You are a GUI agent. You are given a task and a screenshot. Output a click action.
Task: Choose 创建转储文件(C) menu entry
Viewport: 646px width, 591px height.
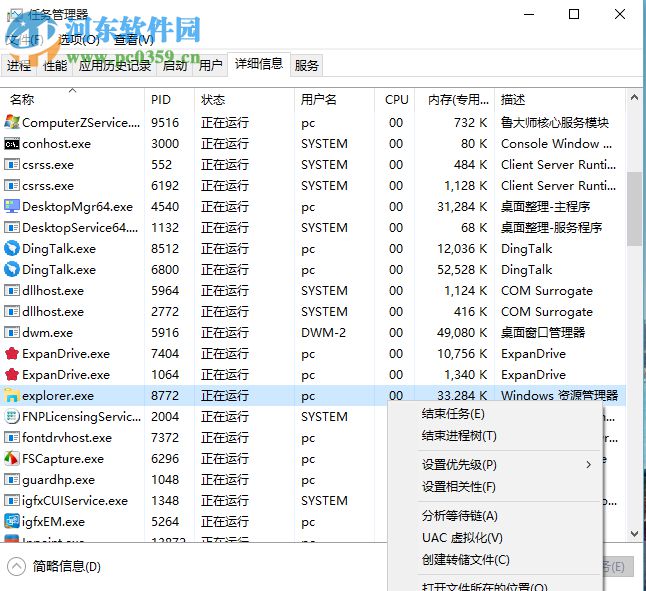point(466,560)
